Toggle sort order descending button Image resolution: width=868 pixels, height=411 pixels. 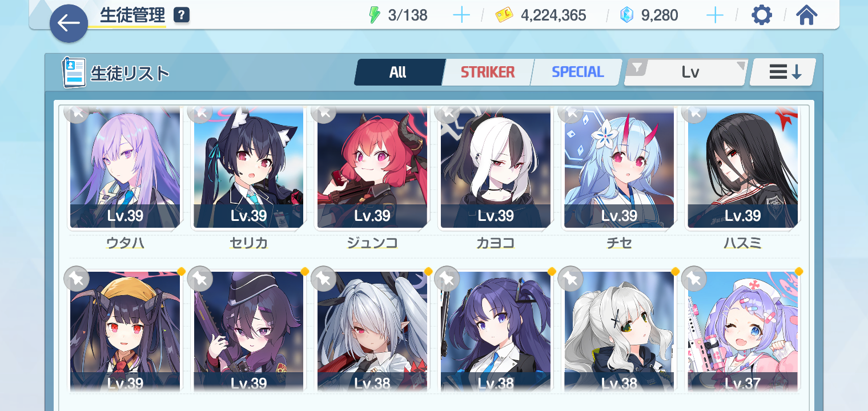(x=783, y=72)
